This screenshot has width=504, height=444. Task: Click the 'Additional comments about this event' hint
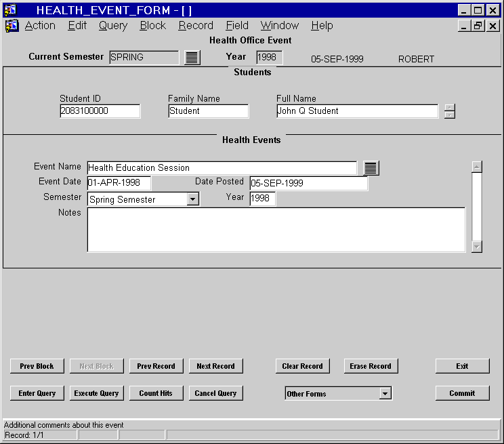[64, 425]
